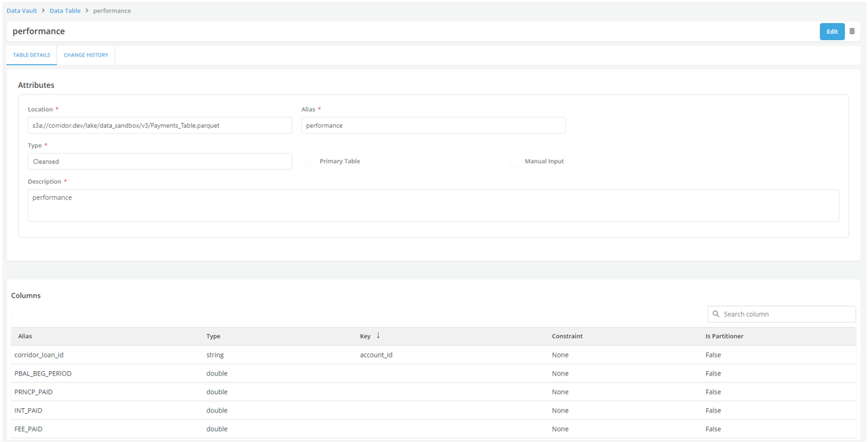This screenshot has height=442, width=868.
Task: Click the Description text area
Action: point(433,205)
